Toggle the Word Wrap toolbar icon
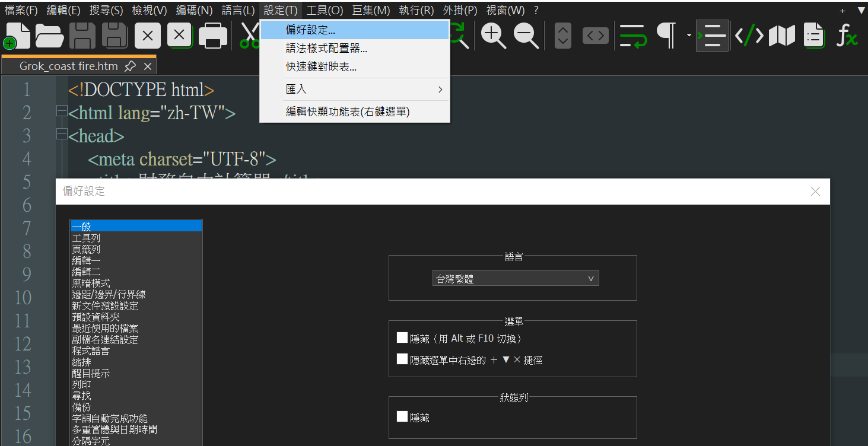This screenshot has height=446, width=868. pyautogui.click(x=633, y=36)
